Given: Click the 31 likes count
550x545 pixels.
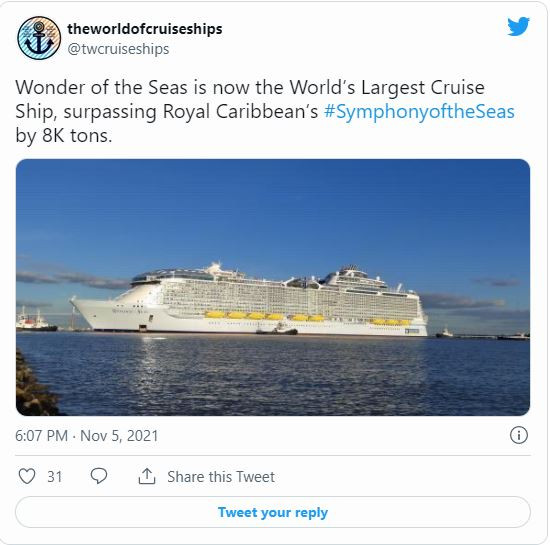Looking at the screenshot, I should pyautogui.click(x=54, y=477).
